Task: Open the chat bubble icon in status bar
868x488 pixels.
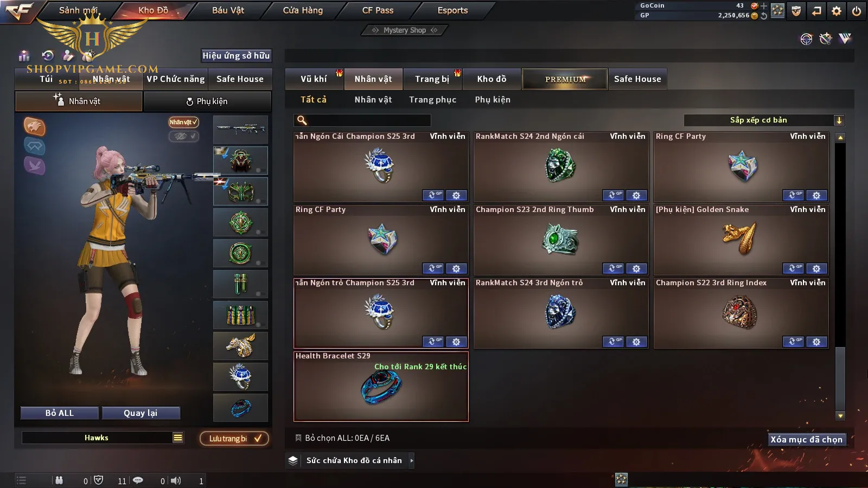Action: (x=138, y=480)
